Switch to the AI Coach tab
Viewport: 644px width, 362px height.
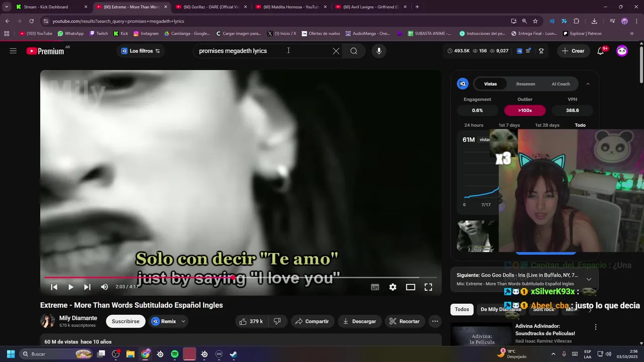[560, 84]
